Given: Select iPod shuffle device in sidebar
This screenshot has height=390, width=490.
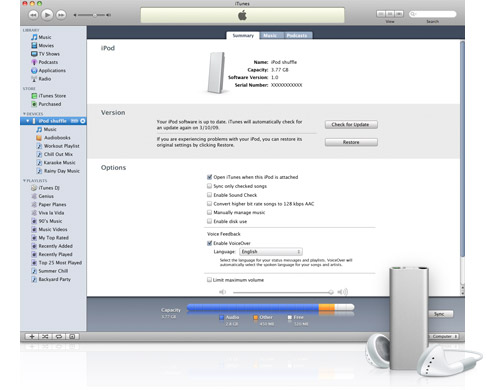Looking at the screenshot, I should (x=53, y=121).
